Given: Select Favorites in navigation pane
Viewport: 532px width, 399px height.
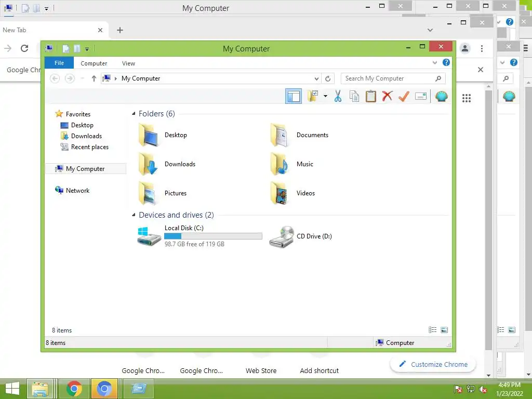Looking at the screenshot, I should pyautogui.click(x=78, y=114).
